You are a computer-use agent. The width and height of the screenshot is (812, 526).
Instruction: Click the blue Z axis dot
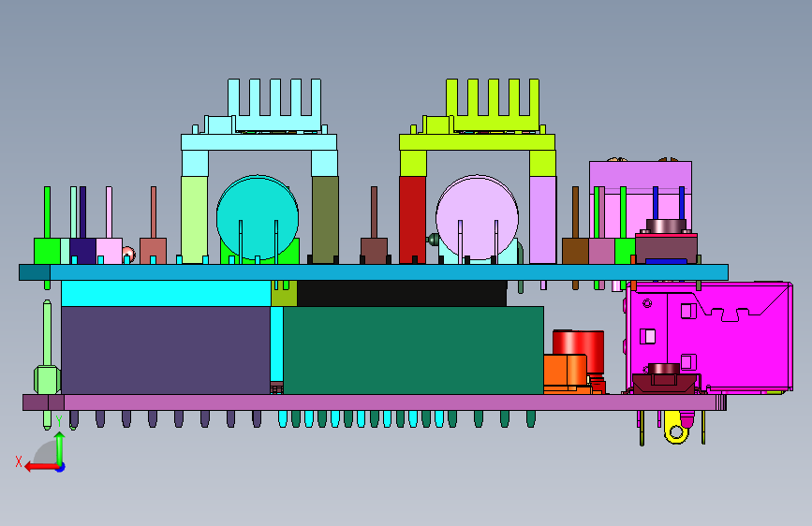(61, 467)
